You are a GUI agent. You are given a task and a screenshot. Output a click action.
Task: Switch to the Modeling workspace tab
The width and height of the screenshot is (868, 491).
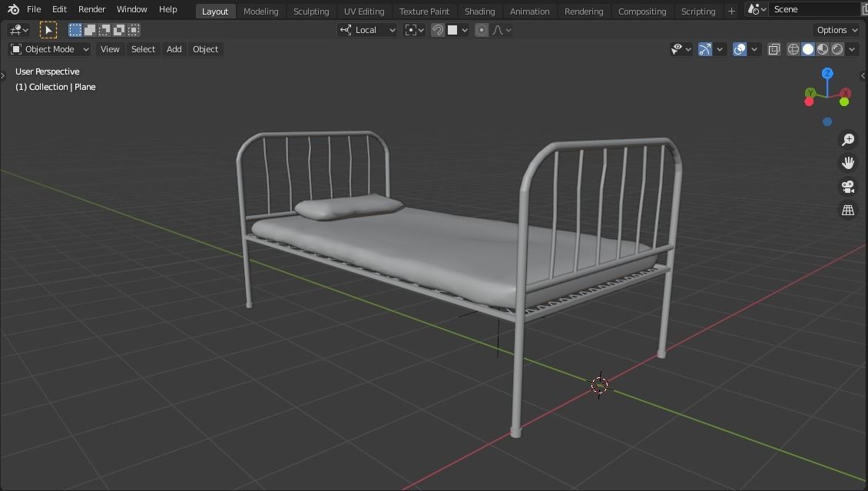[260, 11]
